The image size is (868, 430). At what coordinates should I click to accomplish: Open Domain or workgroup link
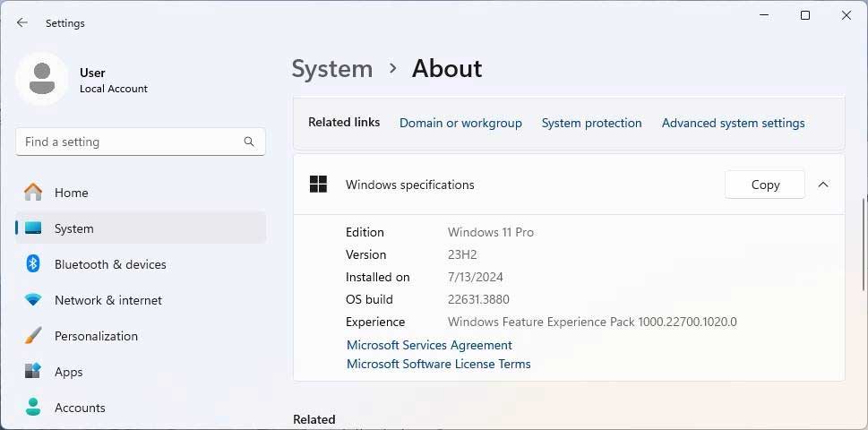460,123
